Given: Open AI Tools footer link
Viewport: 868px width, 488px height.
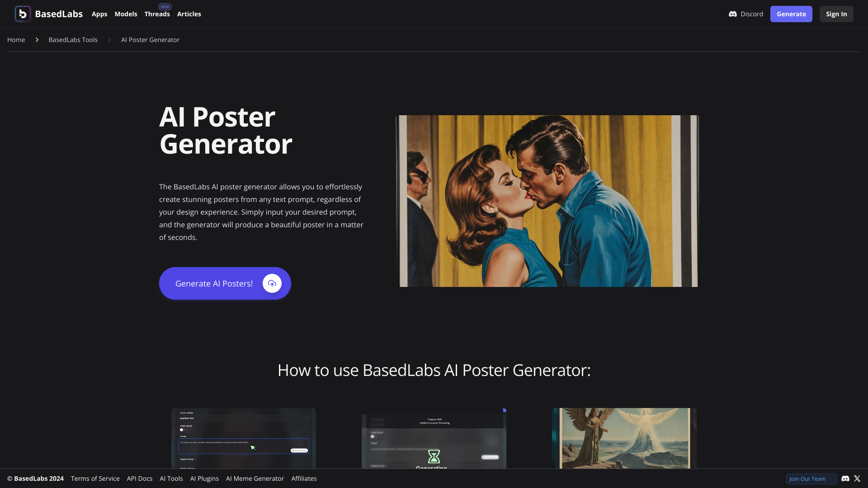Looking at the screenshot, I should 171,479.
